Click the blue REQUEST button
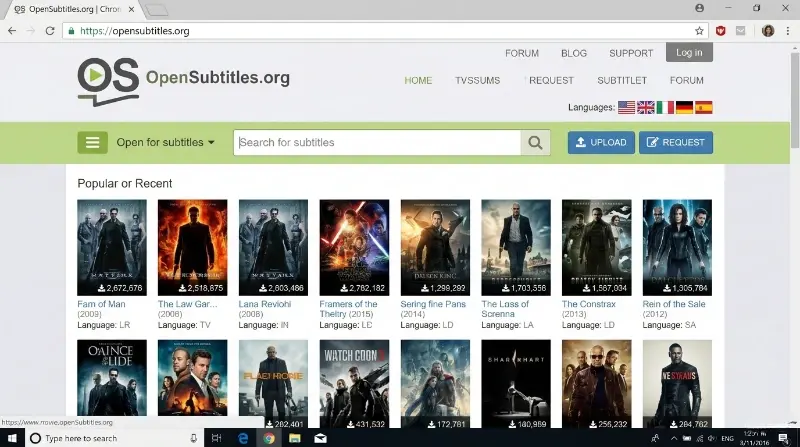 [x=676, y=142]
